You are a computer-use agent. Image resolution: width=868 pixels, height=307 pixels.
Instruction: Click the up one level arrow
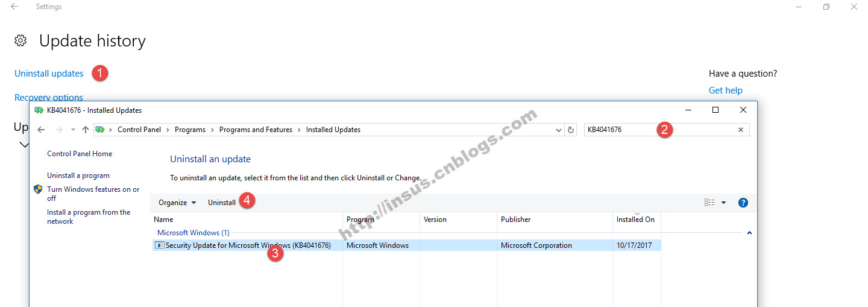[x=86, y=130]
